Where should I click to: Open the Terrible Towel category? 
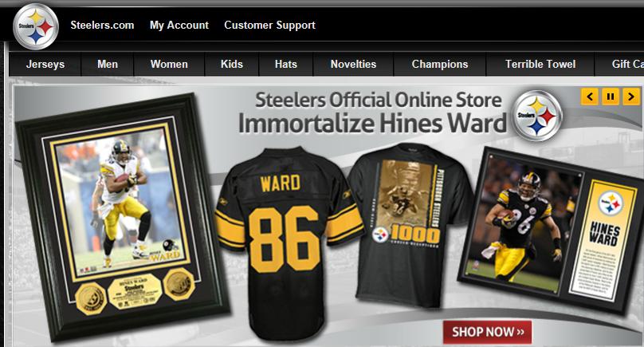(x=540, y=64)
